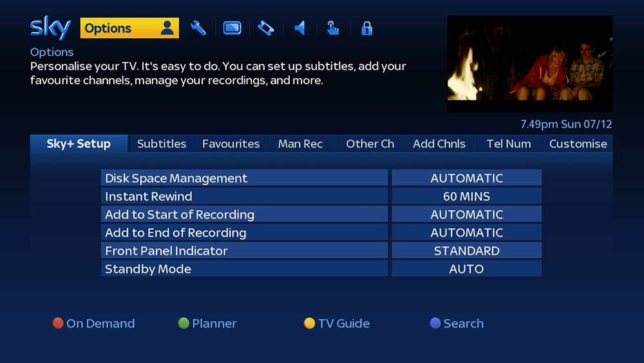Select Add to End of Recording row
Image resolution: width=644 pixels, height=363 pixels.
[x=244, y=232]
